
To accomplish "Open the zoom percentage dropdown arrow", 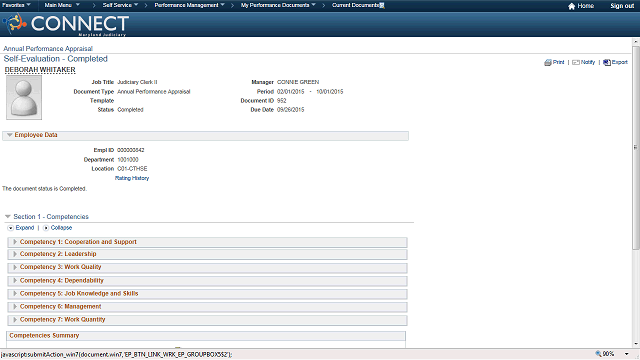I will pos(627,354).
